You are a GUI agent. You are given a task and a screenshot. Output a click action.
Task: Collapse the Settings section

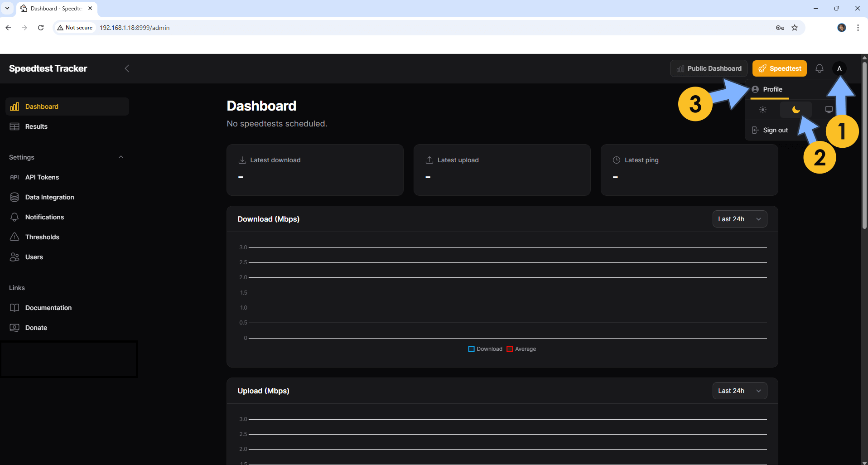[x=121, y=157]
